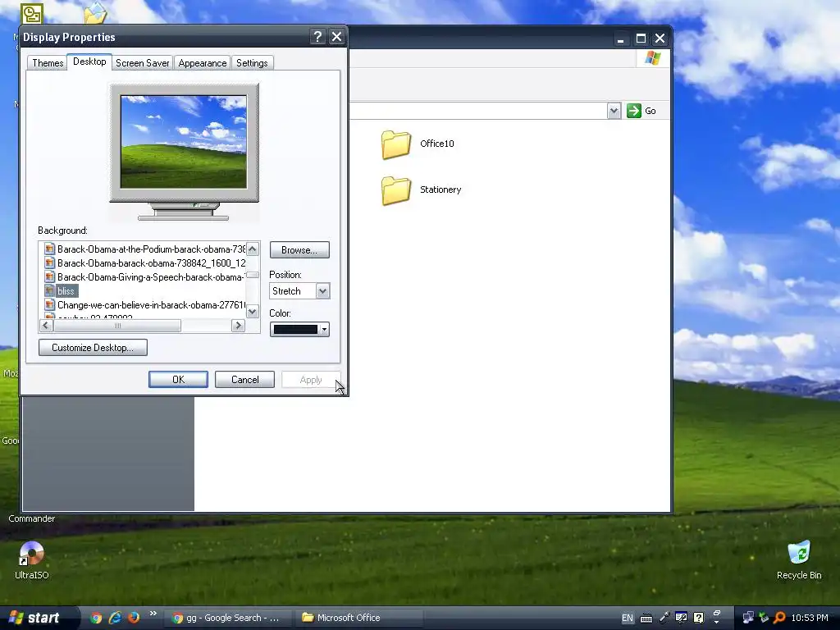Click background list scroll up arrow
The width and height of the screenshot is (840, 630).
pyautogui.click(x=253, y=249)
